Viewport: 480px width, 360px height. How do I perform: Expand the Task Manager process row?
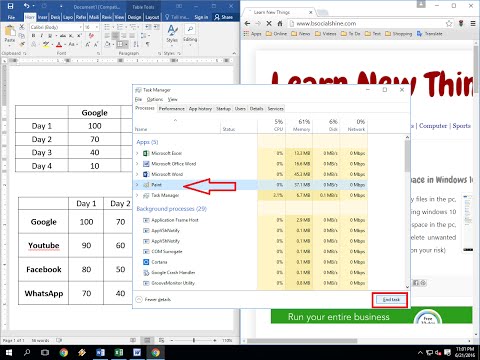coord(137,195)
